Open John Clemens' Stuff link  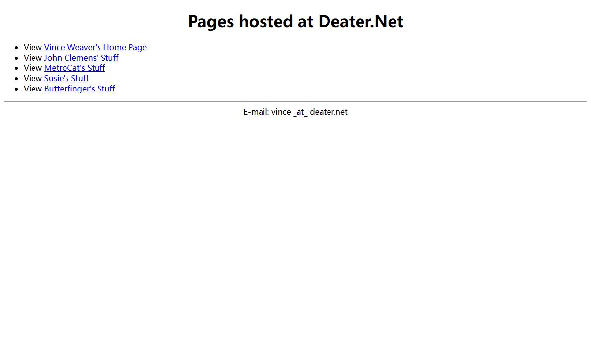[81, 58]
